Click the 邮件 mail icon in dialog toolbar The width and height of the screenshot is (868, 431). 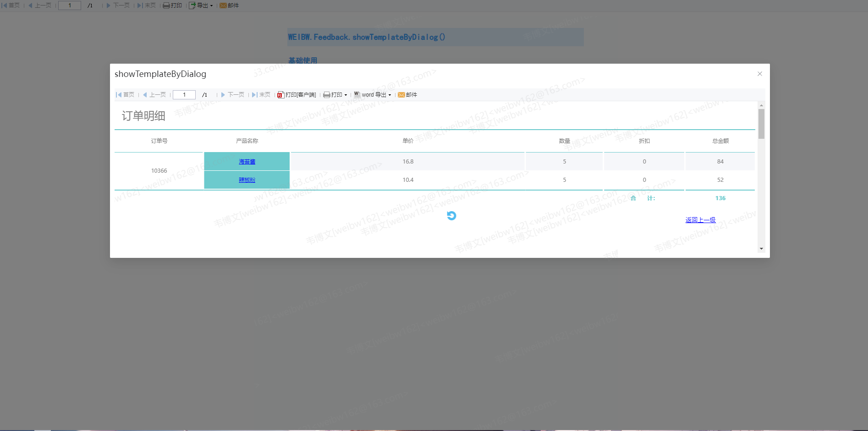click(401, 95)
